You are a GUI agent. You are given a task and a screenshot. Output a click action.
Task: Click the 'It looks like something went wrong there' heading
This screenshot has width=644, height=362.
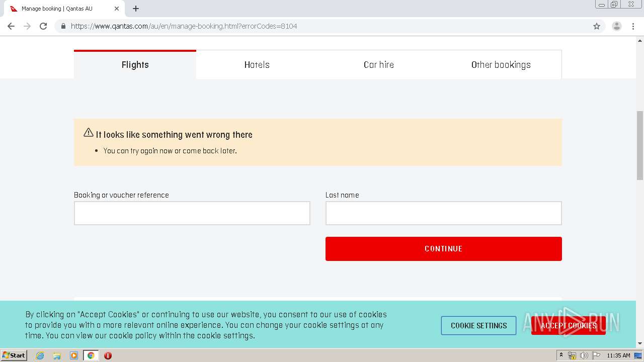click(x=174, y=135)
